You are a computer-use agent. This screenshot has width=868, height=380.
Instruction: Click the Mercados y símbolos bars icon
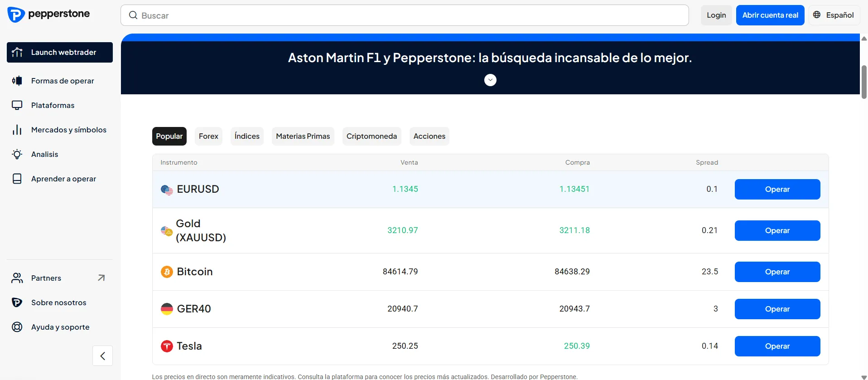pos(17,130)
